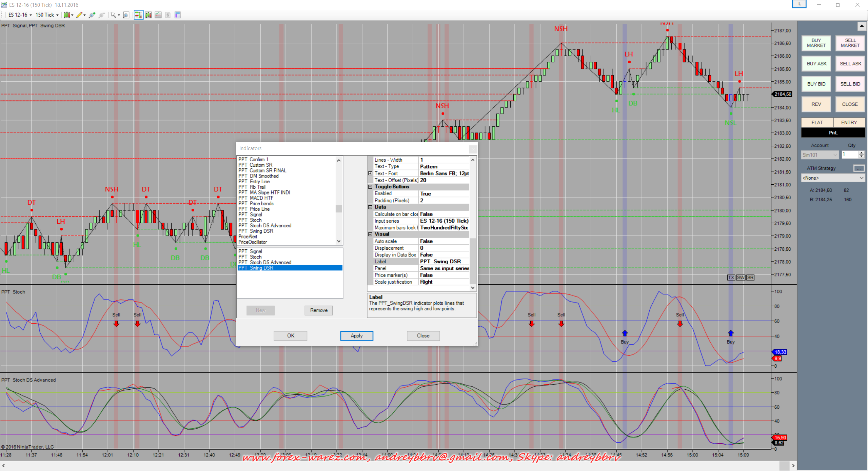This screenshot has width=868, height=471.
Task: Open the drawing tools pencil icon
Action: tap(79, 15)
